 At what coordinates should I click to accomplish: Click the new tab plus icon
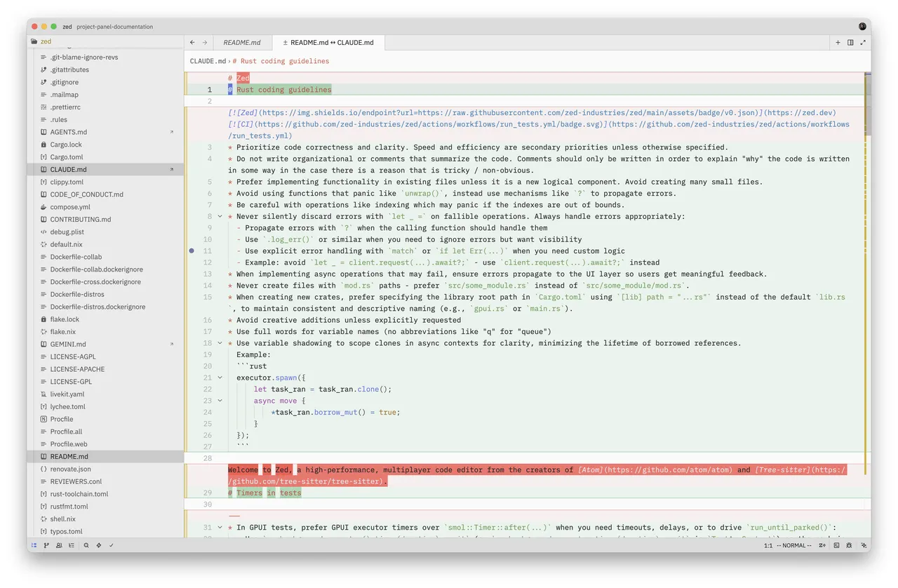pos(838,42)
